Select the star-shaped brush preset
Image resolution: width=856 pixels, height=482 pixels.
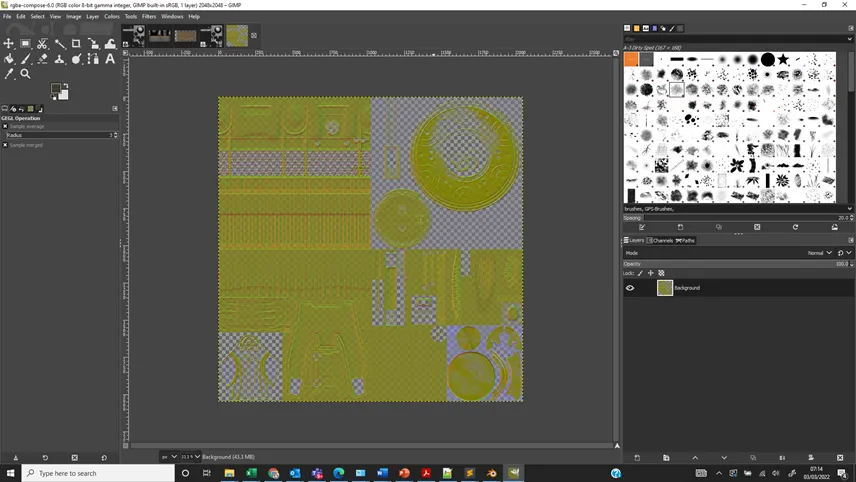pos(783,59)
